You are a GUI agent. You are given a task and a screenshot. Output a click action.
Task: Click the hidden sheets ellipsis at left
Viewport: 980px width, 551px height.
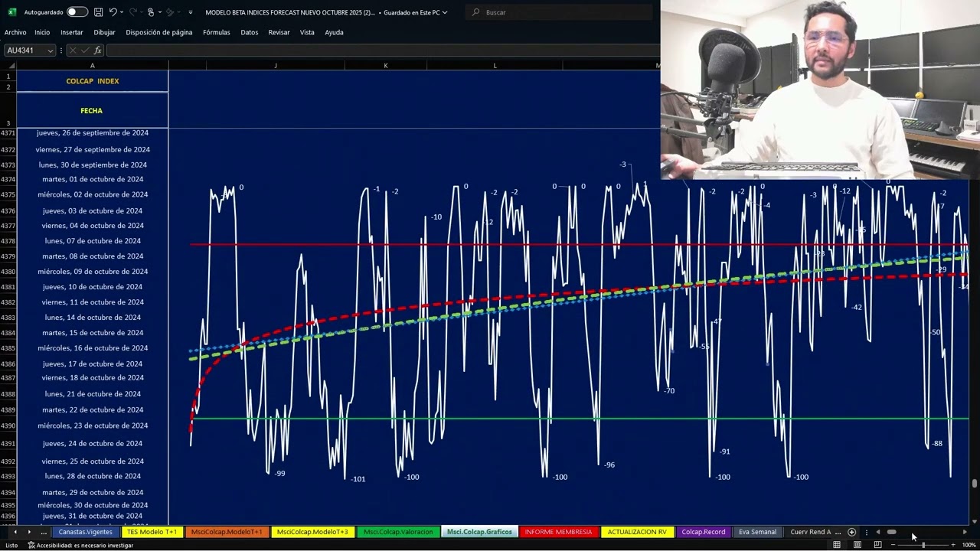click(x=44, y=532)
